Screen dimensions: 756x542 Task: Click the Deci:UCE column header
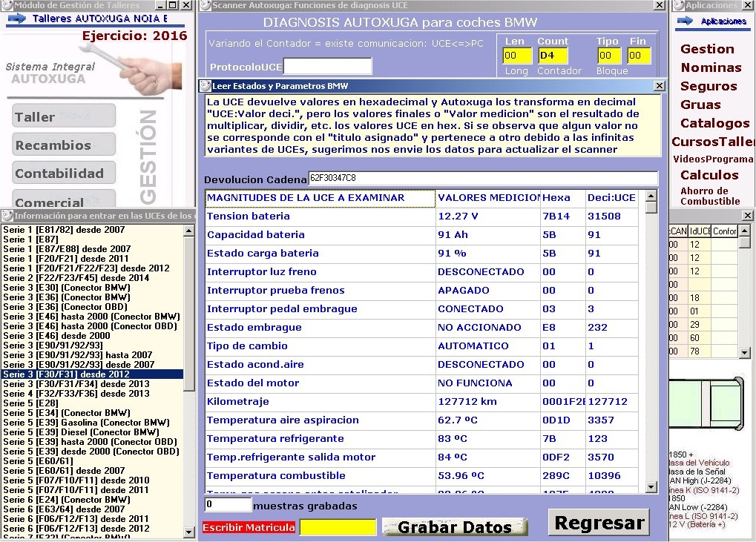point(611,198)
